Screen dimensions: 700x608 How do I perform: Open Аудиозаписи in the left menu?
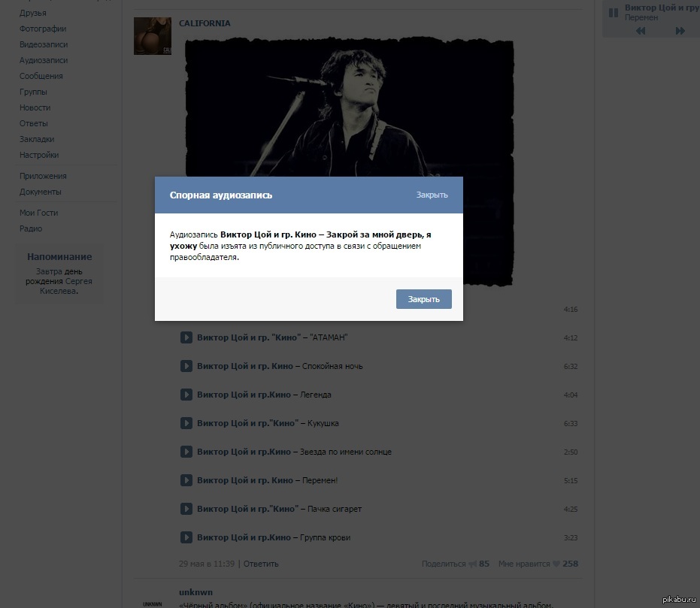(x=44, y=60)
